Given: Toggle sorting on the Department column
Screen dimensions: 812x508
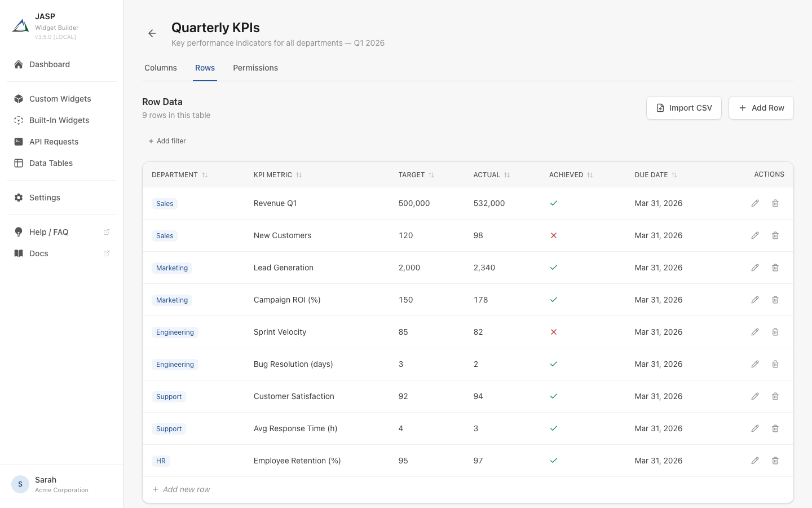Looking at the screenshot, I should click(x=205, y=175).
